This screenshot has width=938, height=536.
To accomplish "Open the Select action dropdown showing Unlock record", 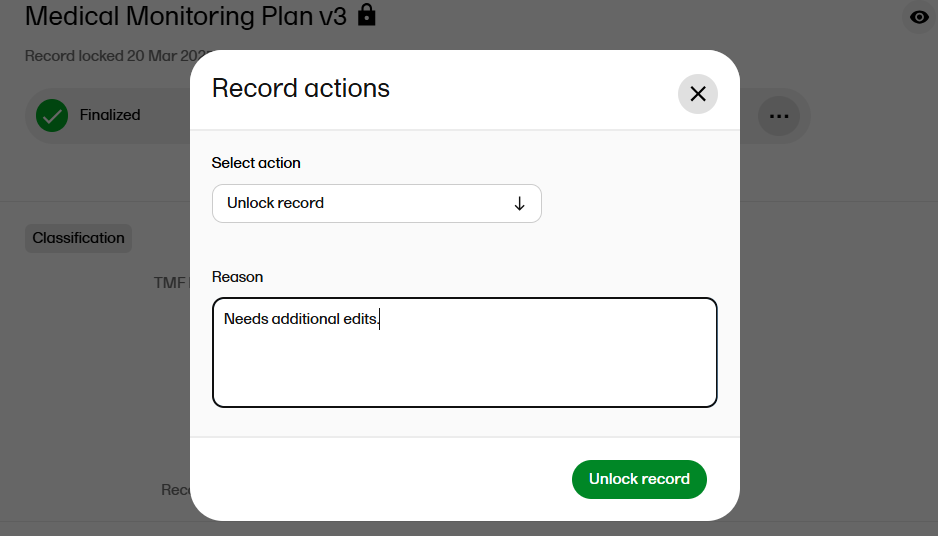I will click(376, 203).
